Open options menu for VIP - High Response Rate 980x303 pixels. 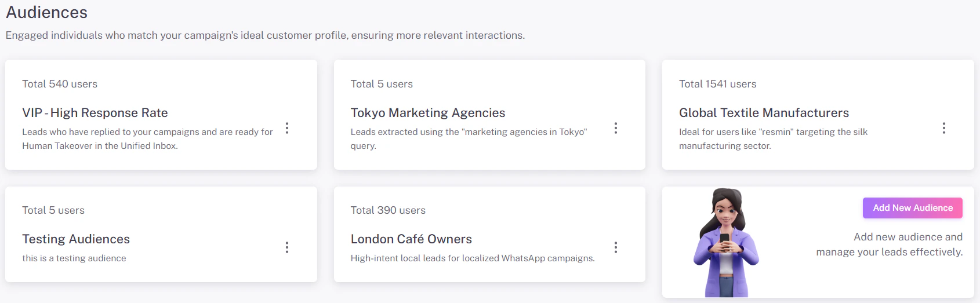click(x=287, y=128)
